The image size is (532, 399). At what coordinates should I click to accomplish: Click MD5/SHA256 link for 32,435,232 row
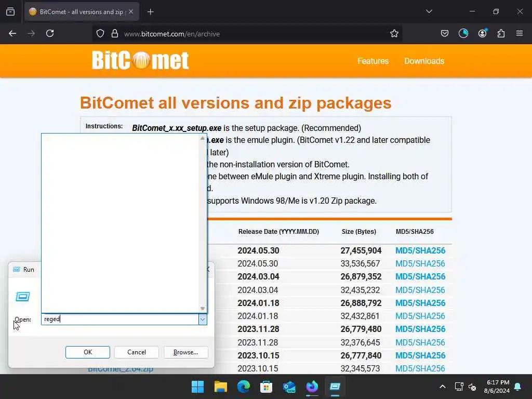tap(420, 290)
